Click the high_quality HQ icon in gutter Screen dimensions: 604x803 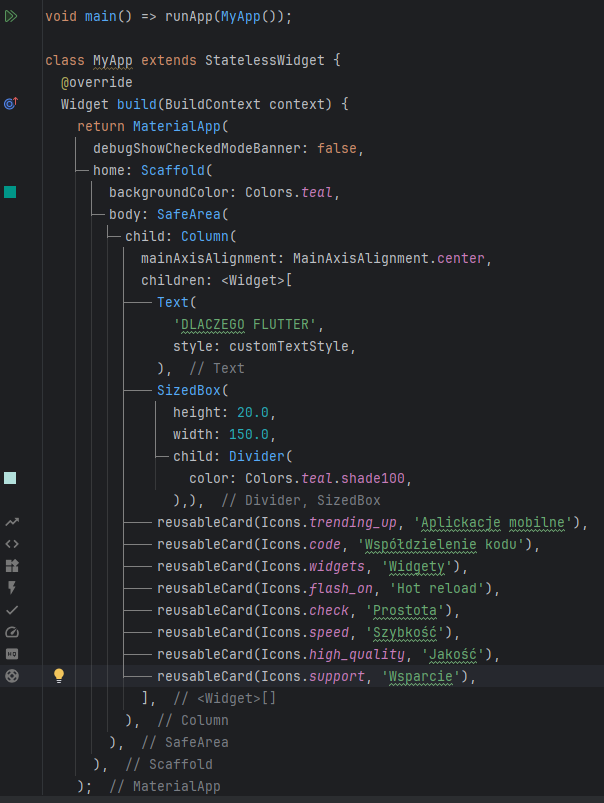(x=11, y=654)
